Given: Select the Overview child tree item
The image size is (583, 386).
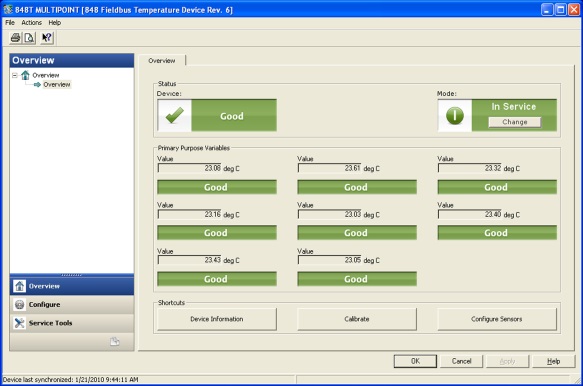Looking at the screenshot, I should tap(57, 84).
